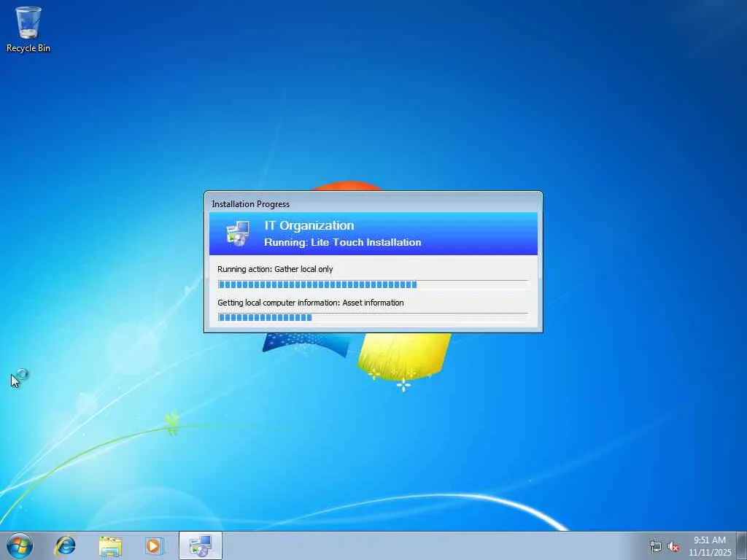Image resolution: width=747 pixels, height=560 pixels.
Task: Click the 'IT Organization' heading text
Action: pos(309,225)
